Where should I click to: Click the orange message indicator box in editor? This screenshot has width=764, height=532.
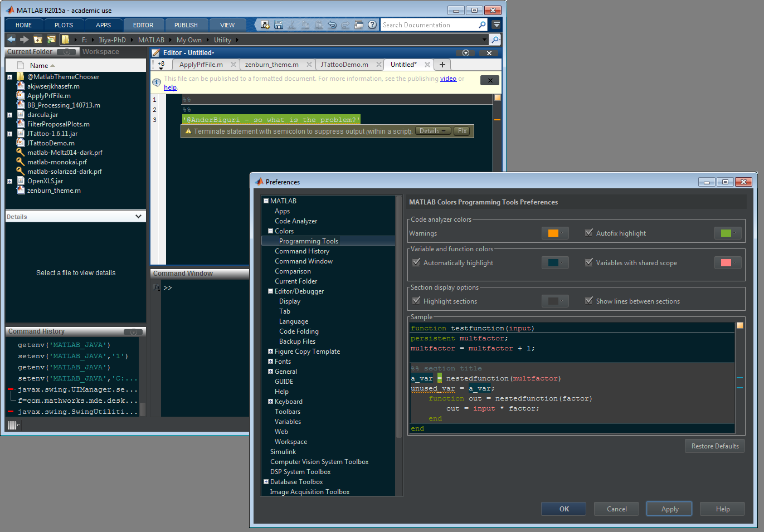498,97
